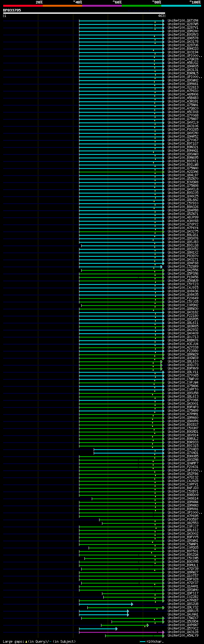The width and height of the screenshot is (204, 644).
Task: Select the UniRef100_Q9FSI7 label
Action: click(x=183, y=593)
